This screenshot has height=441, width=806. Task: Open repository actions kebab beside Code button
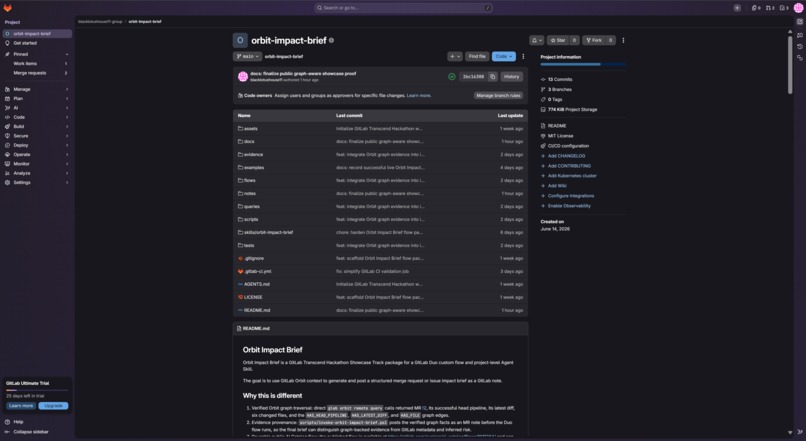(x=523, y=57)
